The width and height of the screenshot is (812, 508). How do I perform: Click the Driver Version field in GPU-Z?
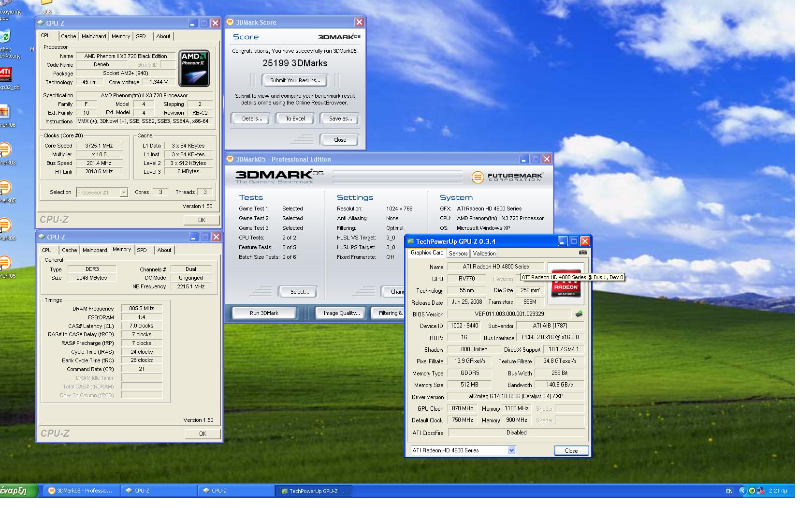(x=516, y=396)
